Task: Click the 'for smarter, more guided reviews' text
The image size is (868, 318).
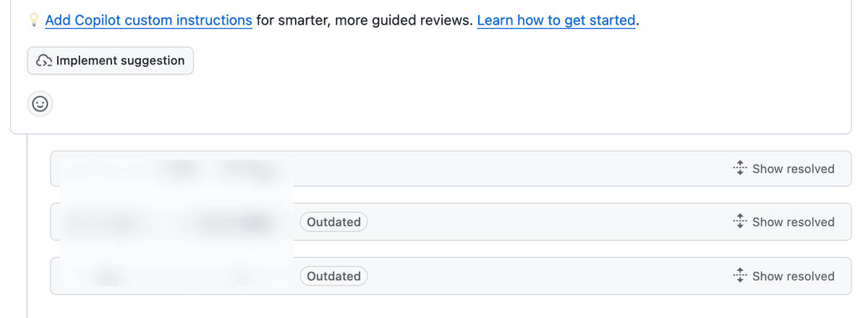Action: coord(365,20)
